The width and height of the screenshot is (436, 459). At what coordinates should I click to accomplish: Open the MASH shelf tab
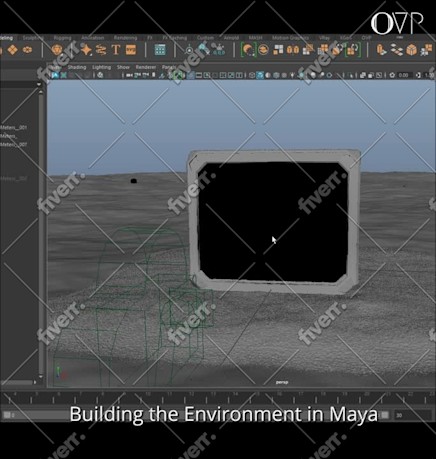click(255, 38)
